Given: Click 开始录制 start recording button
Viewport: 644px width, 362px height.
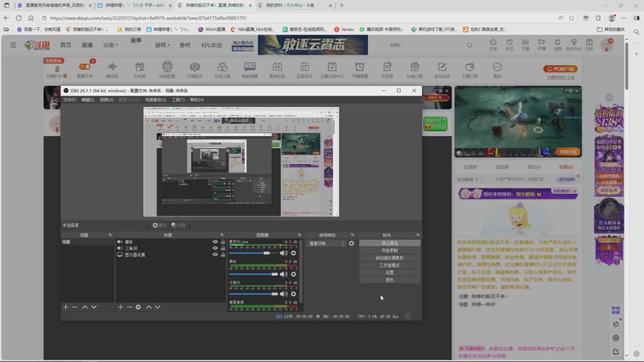Looking at the screenshot, I should (390, 250).
